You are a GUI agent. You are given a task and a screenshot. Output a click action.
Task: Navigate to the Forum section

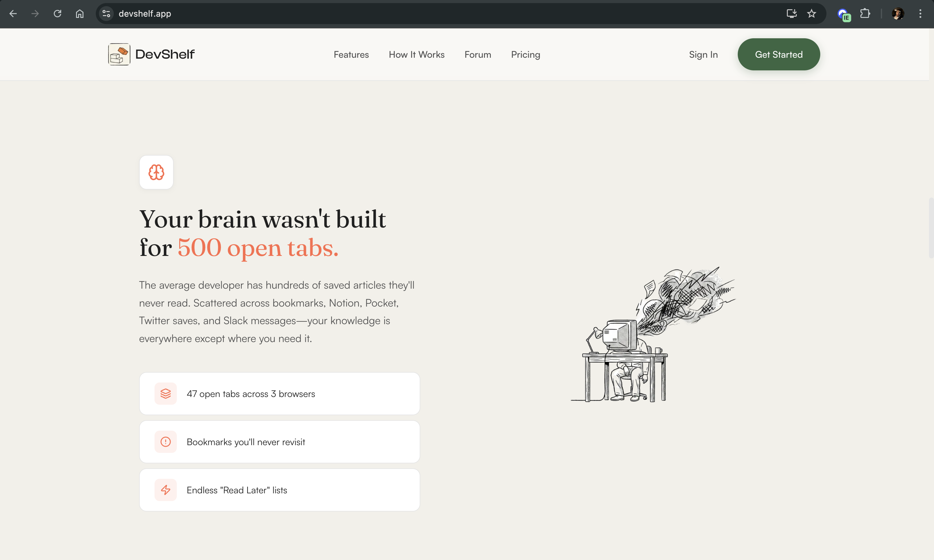pos(478,54)
